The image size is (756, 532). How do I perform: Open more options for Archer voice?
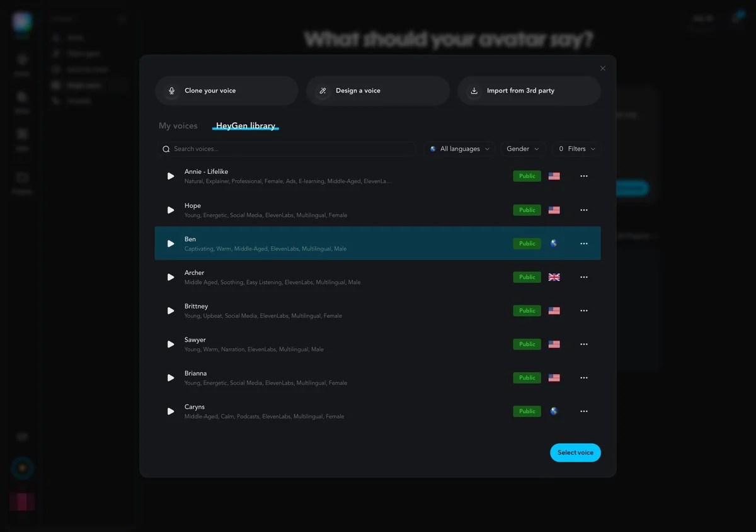584,277
